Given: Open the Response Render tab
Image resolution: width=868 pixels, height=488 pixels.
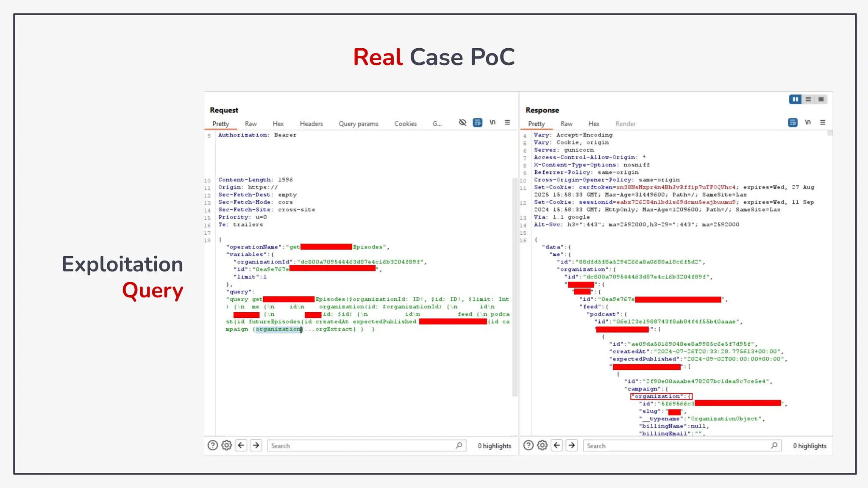Looking at the screenshot, I should (x=625, y=124).
